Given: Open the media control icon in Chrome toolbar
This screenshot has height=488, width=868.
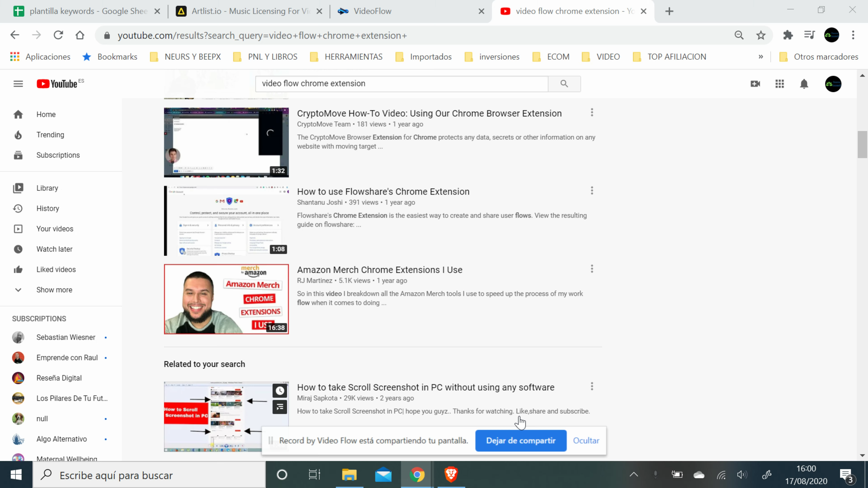Looking at the screenshot, I should click(x=809, y=35).
